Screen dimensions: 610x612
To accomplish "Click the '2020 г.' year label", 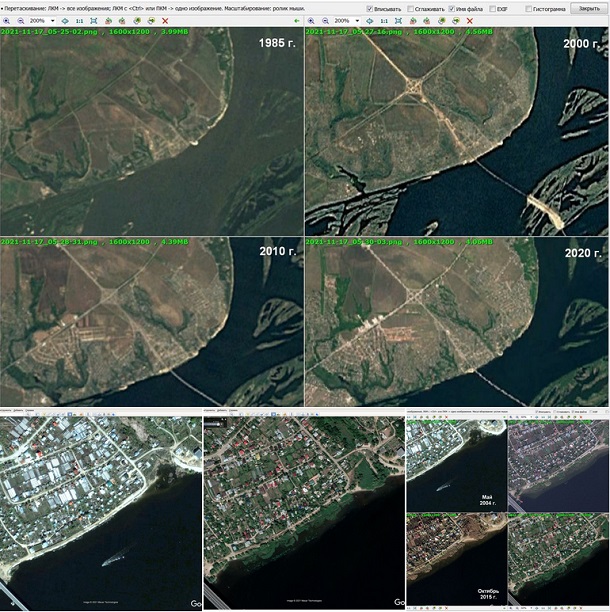I will coord(583,253).
